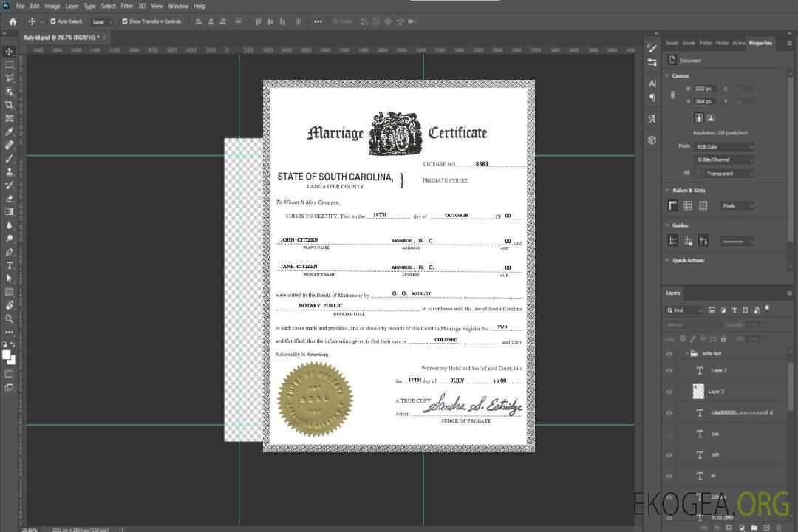Image resolution: width=798 pixels, height=532 pixels.
Task: Select the Dodge tool
Action: 9,239
